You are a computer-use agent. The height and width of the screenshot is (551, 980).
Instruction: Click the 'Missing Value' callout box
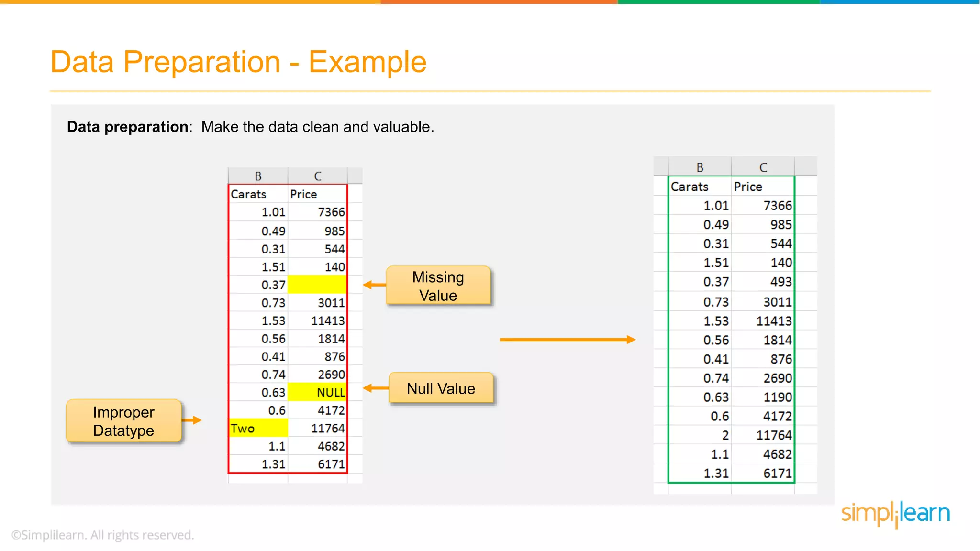point(438,286)
